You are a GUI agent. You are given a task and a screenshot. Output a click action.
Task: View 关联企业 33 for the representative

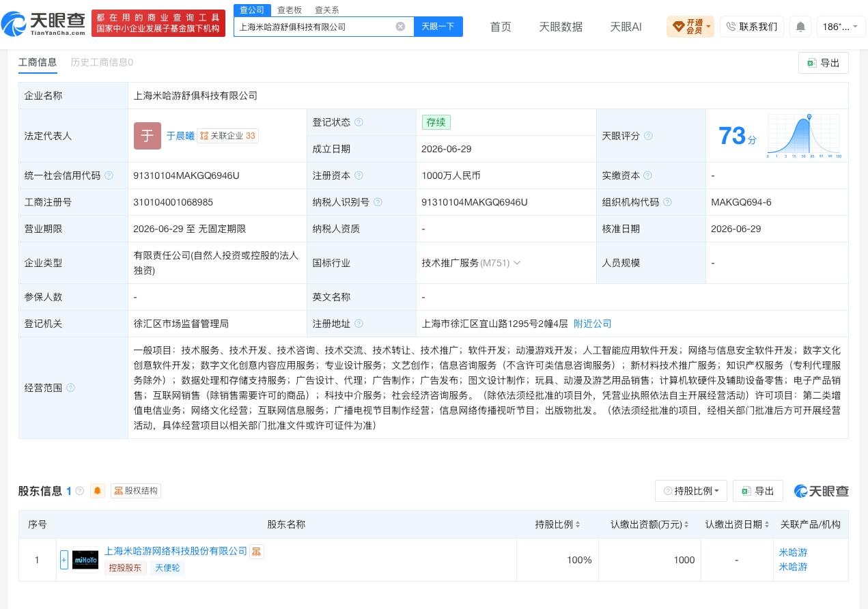(228, 136)
